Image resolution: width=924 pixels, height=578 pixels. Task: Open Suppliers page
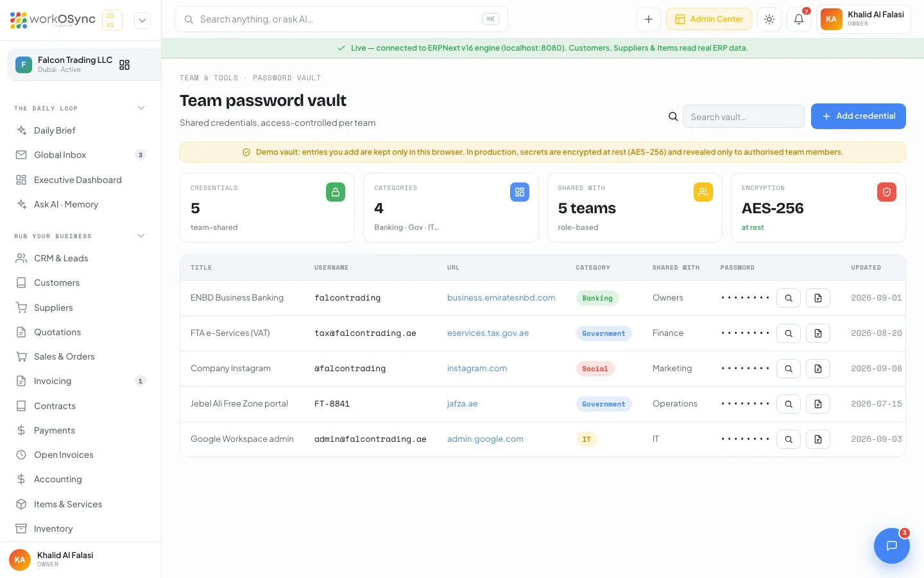click(81, 308)
